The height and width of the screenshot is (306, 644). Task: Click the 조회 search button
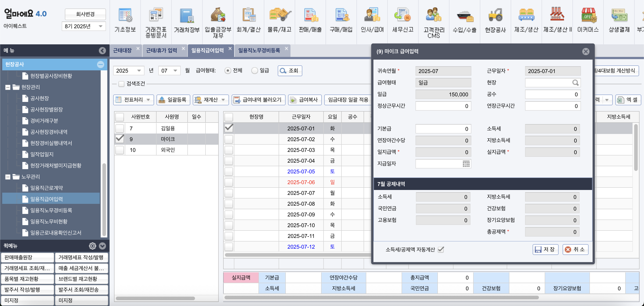290,71
